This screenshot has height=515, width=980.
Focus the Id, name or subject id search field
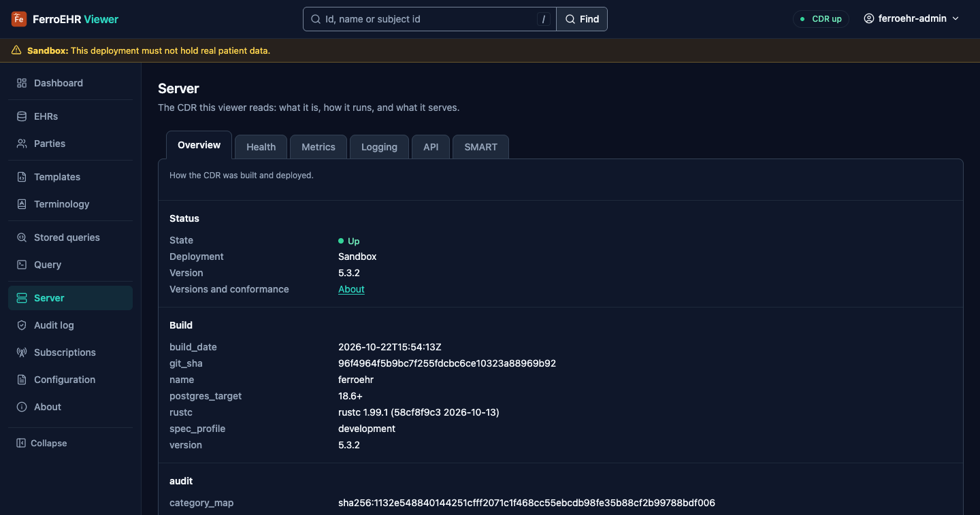429,19
